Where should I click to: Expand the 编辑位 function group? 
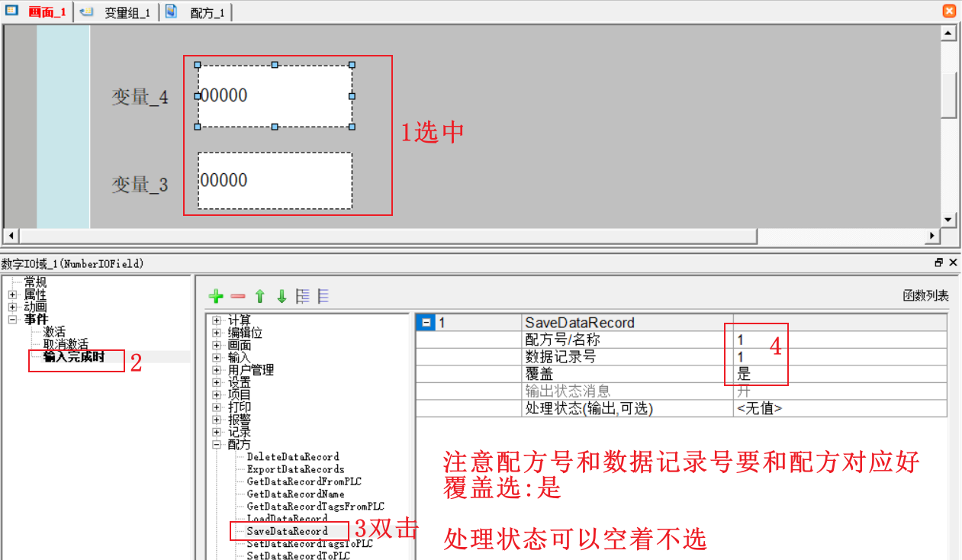click(x=217, y=333)
